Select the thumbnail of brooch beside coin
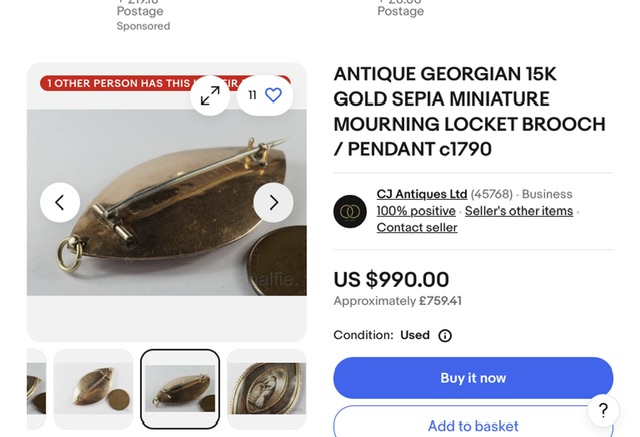This screenshot has width=640, height=437. tap(93, 389)
